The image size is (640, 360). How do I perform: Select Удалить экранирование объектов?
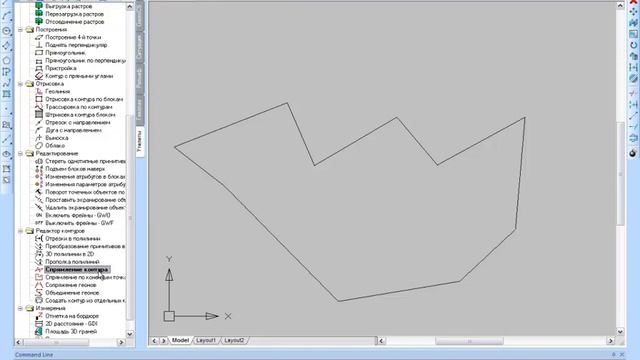click(85, 208)
